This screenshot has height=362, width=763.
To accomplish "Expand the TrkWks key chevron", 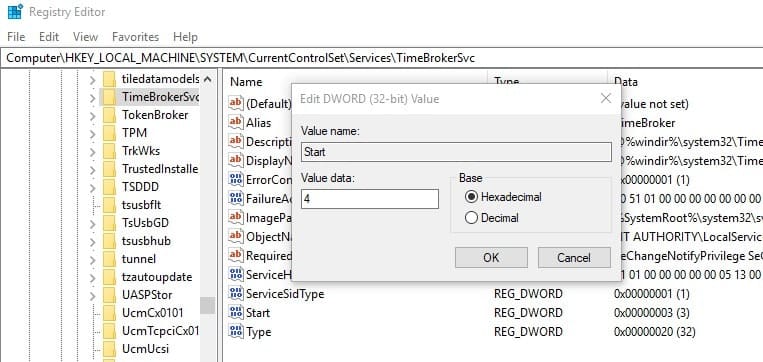I will click(92, 151).
